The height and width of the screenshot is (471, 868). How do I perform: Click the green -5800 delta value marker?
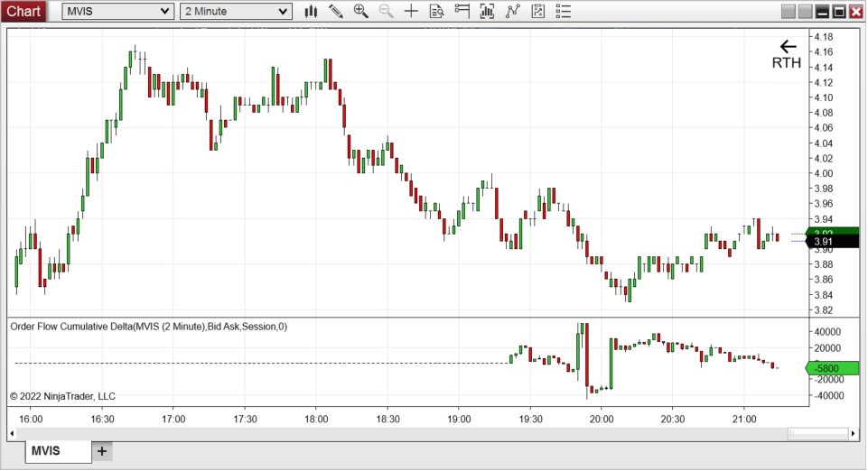(832, 368)
